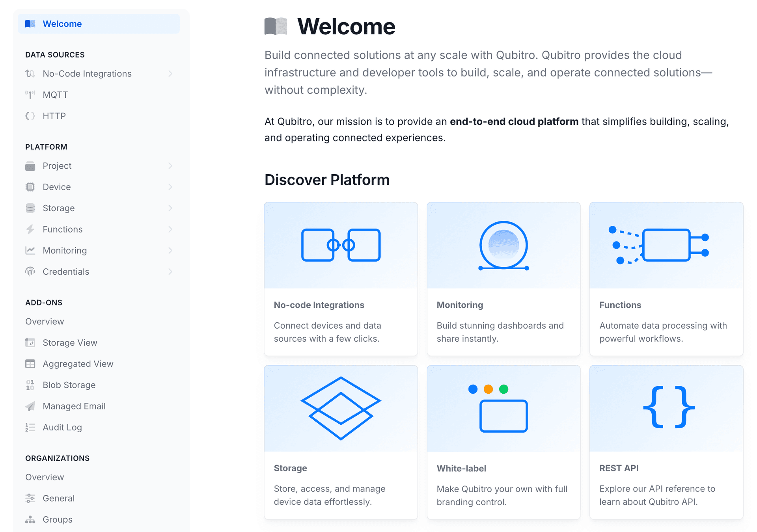Click 'Make Qubitro your own' description text
The image size is (757, 532).
[x=502, y=495]
